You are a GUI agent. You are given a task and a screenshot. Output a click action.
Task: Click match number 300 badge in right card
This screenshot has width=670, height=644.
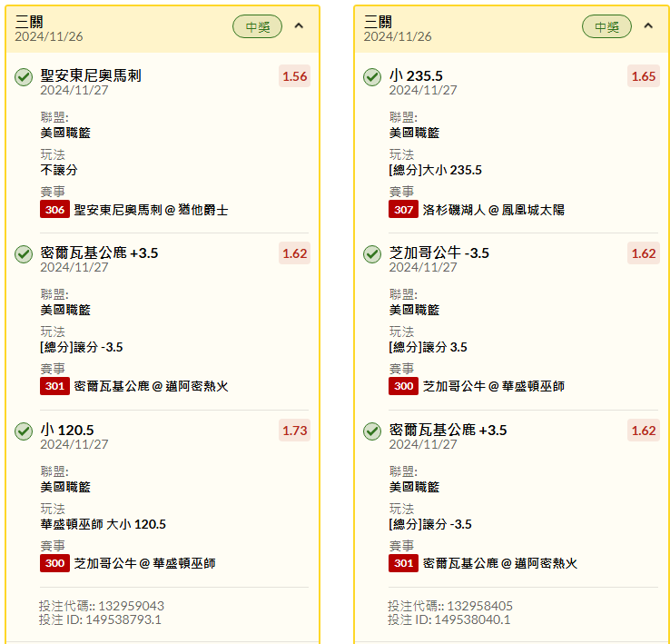click(403, 386)
